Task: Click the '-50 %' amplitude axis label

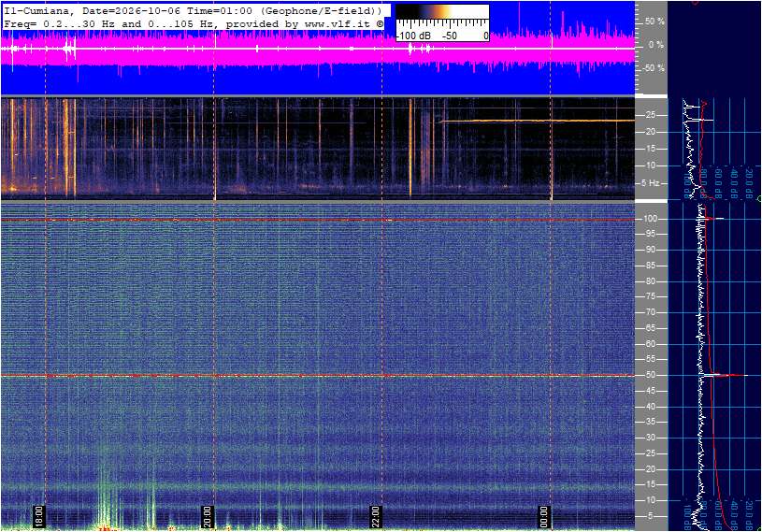Action: (654, 68)
